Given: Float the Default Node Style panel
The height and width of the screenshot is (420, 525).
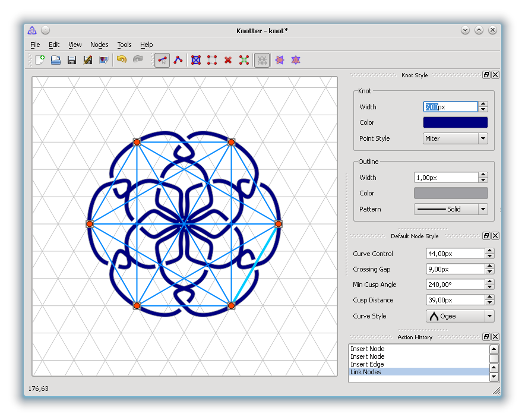Looking at the screenshot, I should [486, 236].
